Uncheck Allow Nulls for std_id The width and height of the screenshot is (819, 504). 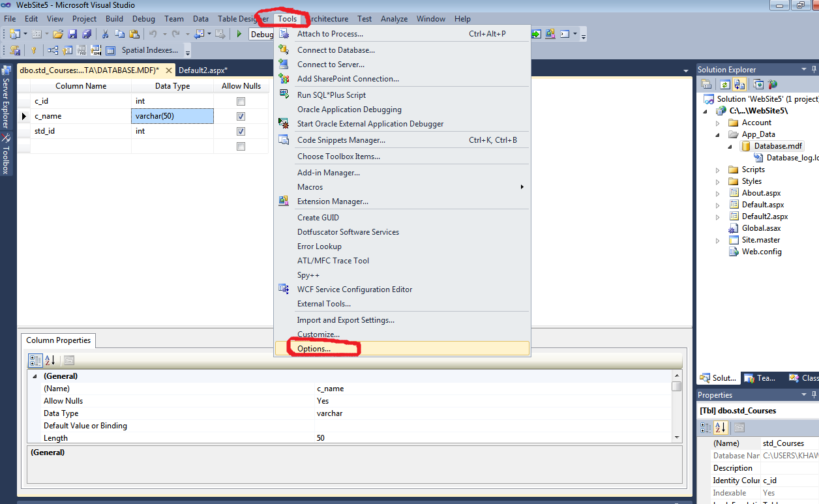[241, 131]
